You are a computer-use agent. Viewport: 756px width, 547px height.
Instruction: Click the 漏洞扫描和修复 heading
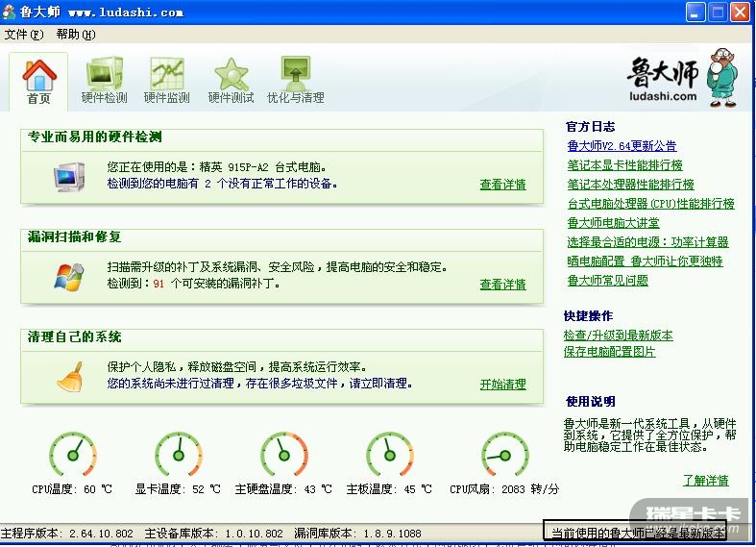tap(74, 236)
